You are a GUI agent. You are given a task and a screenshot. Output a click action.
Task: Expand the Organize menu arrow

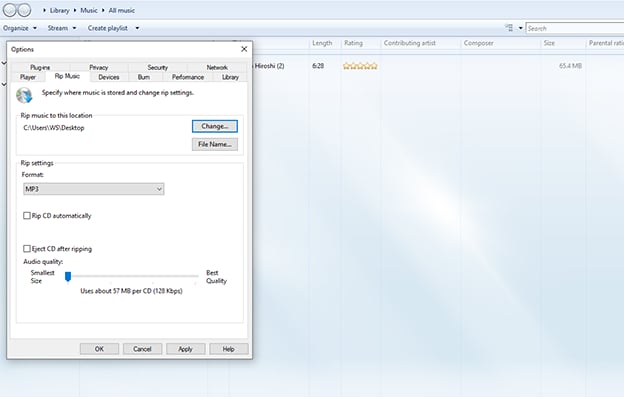point(35,28)
